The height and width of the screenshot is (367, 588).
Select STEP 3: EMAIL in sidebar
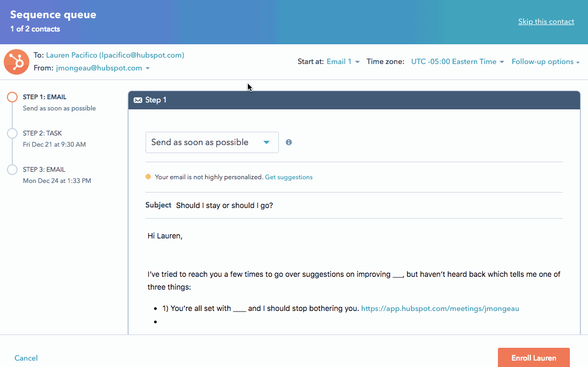pos(44,170)
